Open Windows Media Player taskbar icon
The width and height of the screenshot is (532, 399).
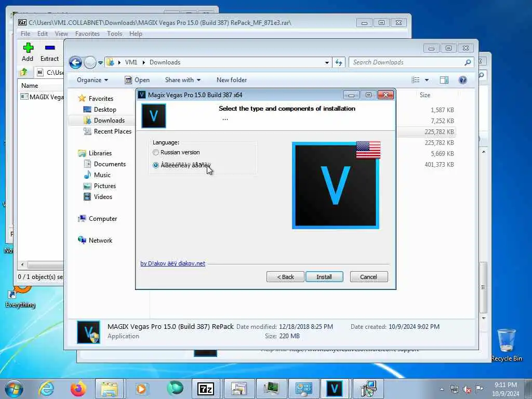(141, 389)
